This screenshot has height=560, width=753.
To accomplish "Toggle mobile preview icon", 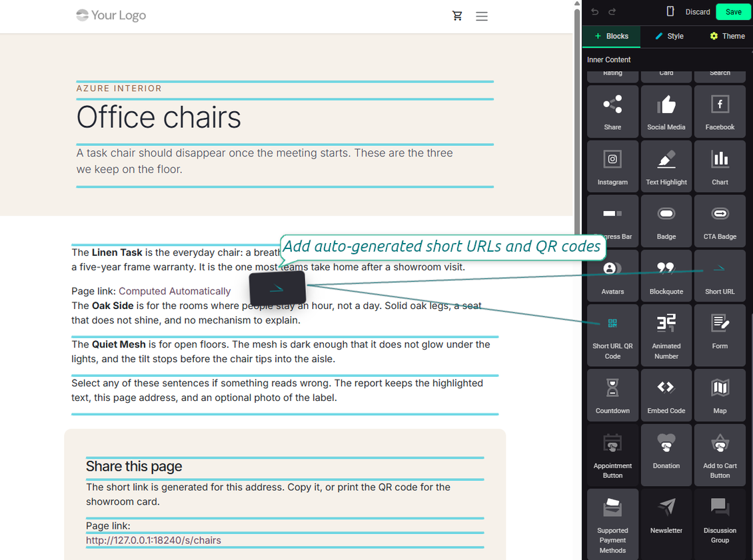I will click(670, 11).
